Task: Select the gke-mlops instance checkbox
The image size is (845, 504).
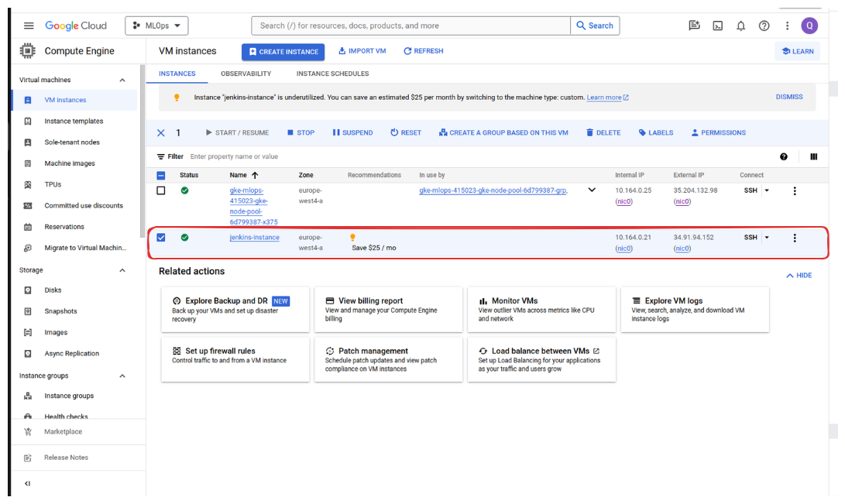Action: click(x=160, y=190)
